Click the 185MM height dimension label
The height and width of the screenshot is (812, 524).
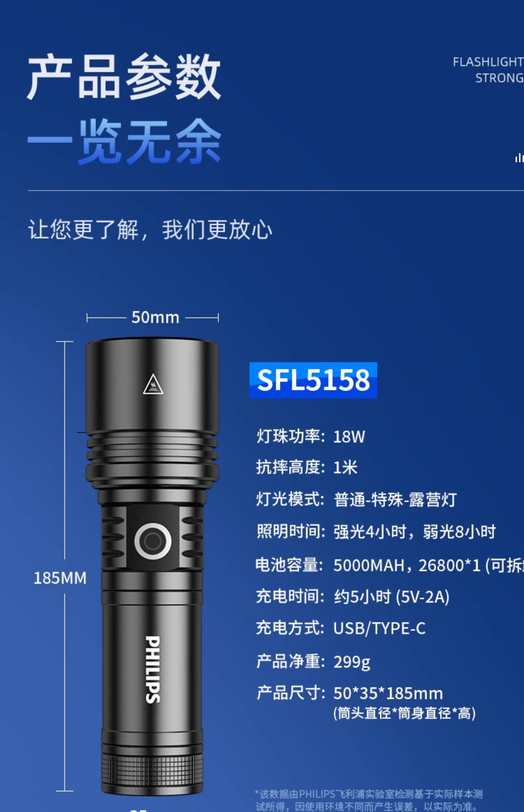click(60, 578)
